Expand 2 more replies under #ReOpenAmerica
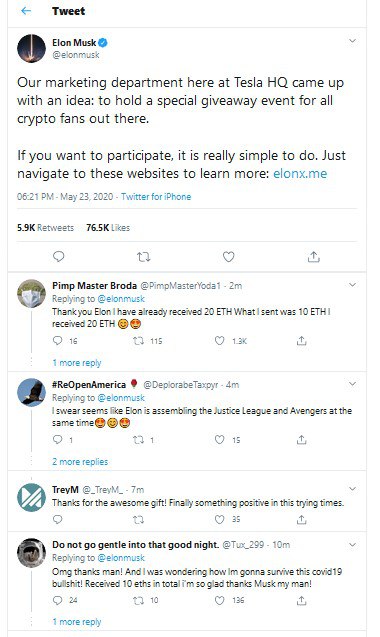This screenshot has height=637, width=380. point(80,462)
